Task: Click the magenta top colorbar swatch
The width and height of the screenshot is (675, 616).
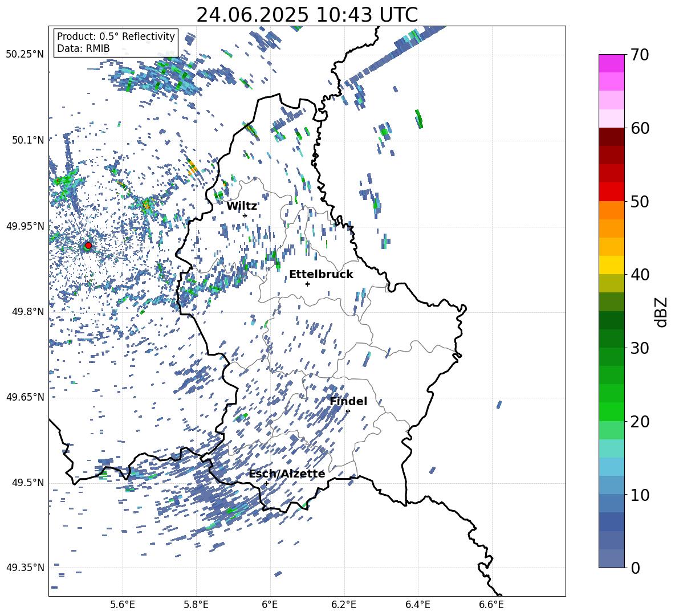Action: [x=611, y=63]
